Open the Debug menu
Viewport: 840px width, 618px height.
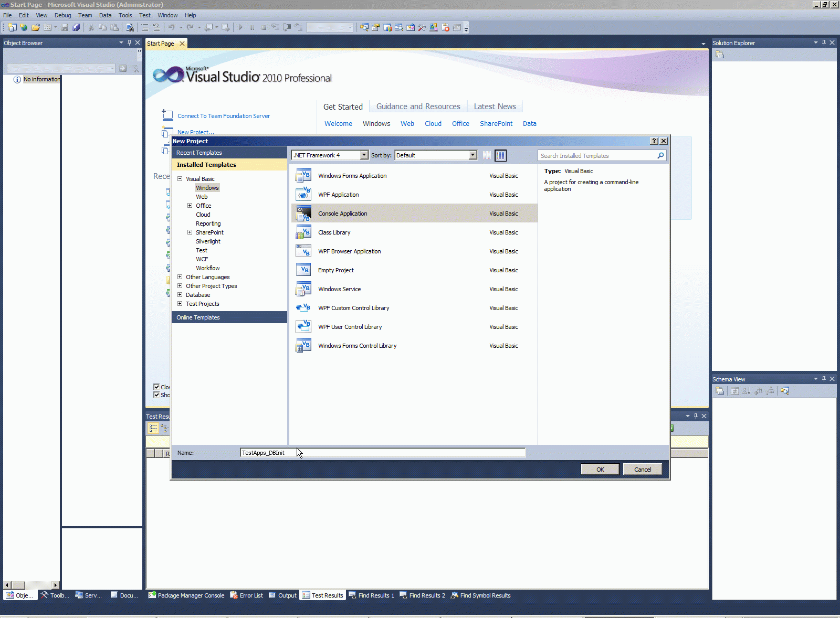[x=62, y=15]
